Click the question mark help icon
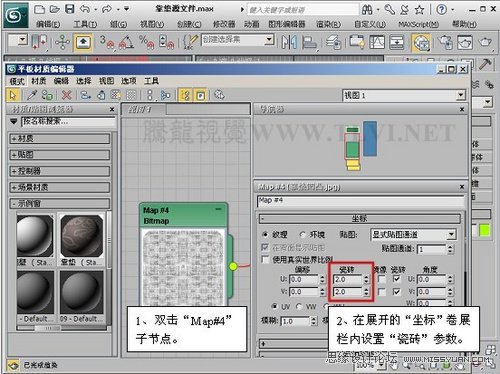 pyautogui.click(x=441, y=10)
